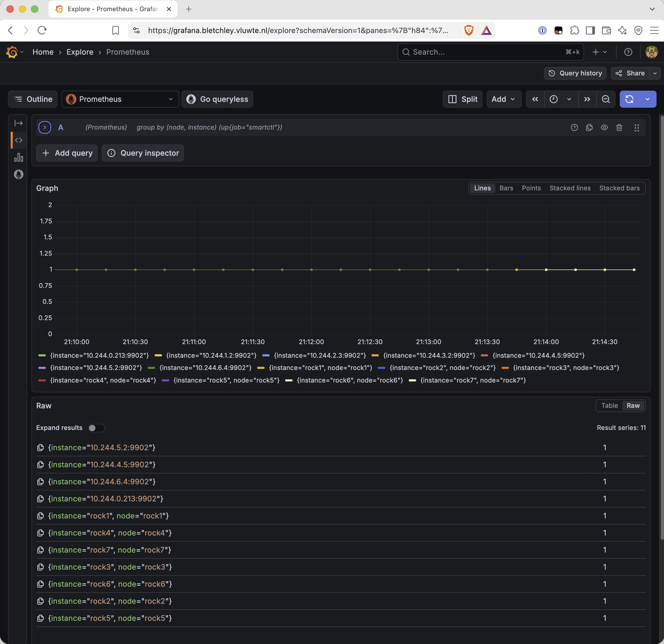The height and width of the screenshot is (644, 664).
Task: Duplicate query A with copy icon
Action: tap(589, 127)
